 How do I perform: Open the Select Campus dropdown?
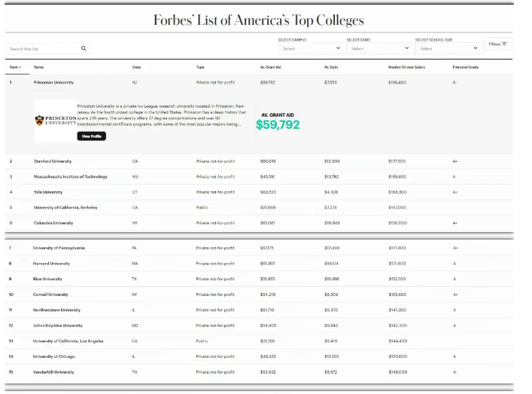(x=312, y=48)
